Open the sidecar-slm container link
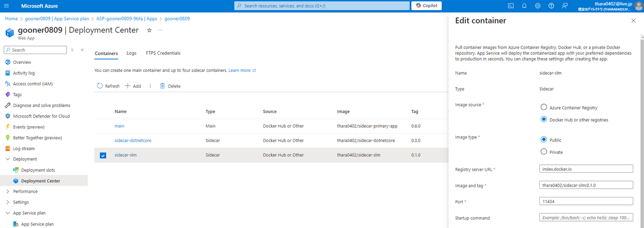This screenshot has height=228, width=644. point(126,155)
